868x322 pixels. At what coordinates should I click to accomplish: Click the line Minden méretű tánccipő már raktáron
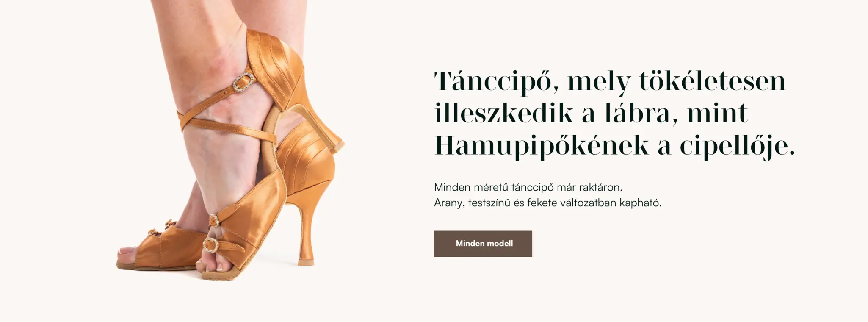(528, 187)
